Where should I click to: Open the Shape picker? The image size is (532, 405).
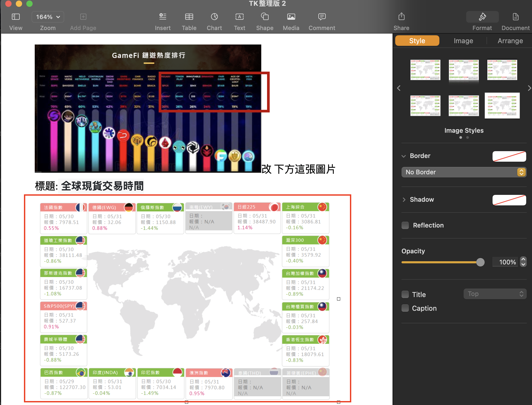click(264, 17)
